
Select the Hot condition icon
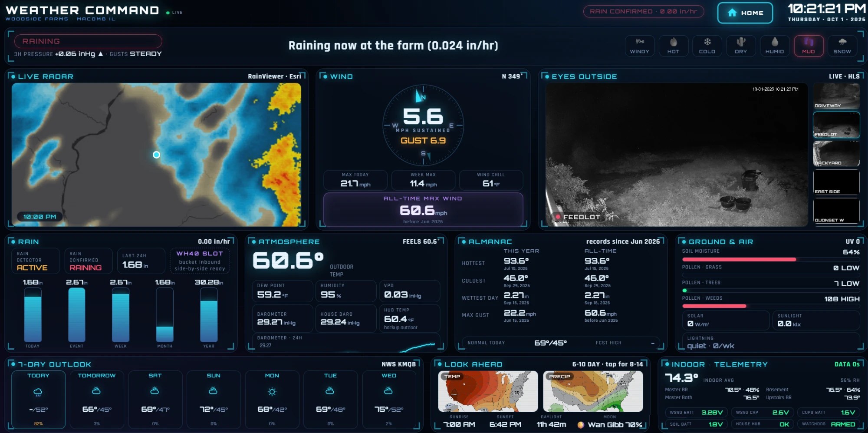(x=673, y=46)
